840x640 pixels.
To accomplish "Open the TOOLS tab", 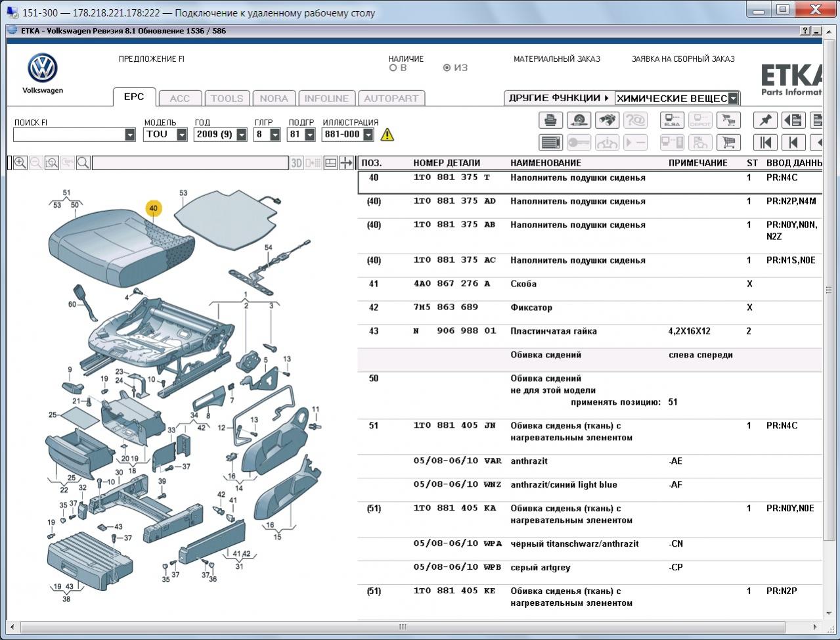I will [227, 99].
